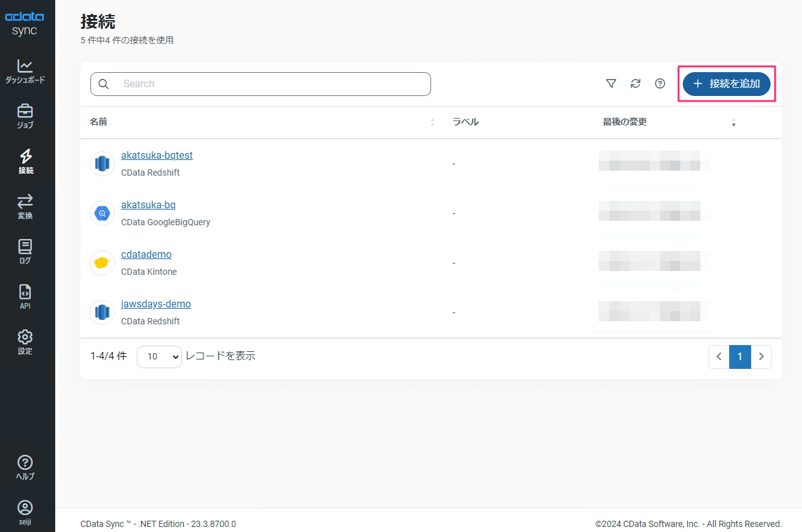This screenshot has height=532, width=802.
Task: Click the CData Sync logo
Action: [x=25, y=24]
